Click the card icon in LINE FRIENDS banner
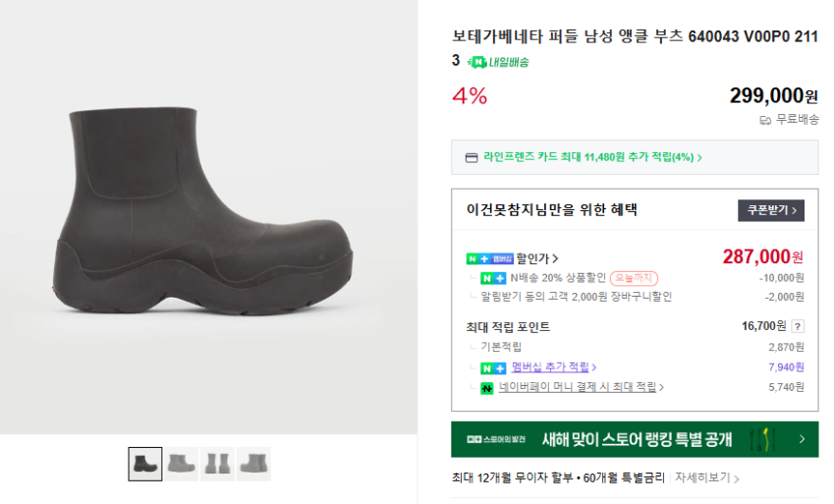Viewport: 834px width, 504px height. tap(472, 157)
